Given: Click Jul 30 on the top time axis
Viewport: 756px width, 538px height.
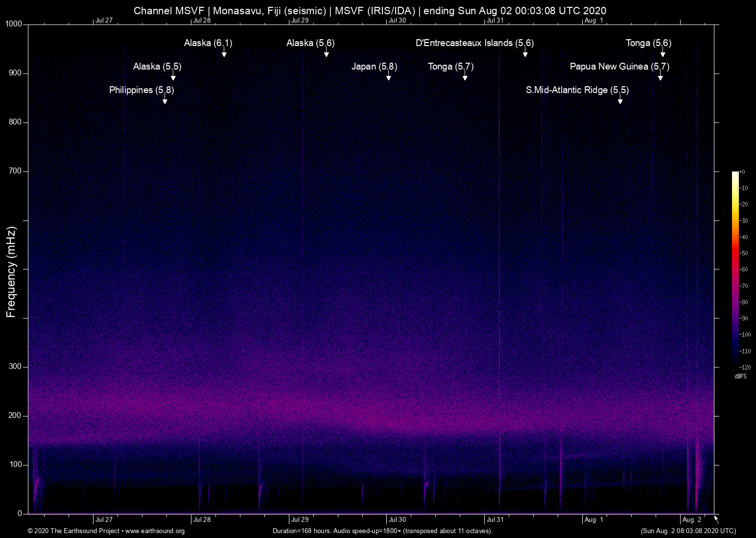Looking at the screenshot, I should point(397,21).
